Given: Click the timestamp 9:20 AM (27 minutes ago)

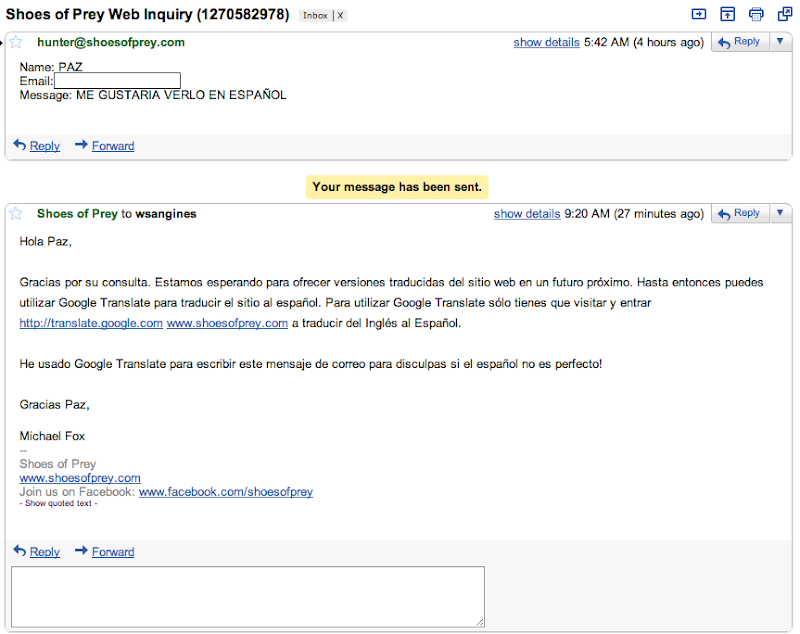Looking at the screenshot, I should point(634,214).
